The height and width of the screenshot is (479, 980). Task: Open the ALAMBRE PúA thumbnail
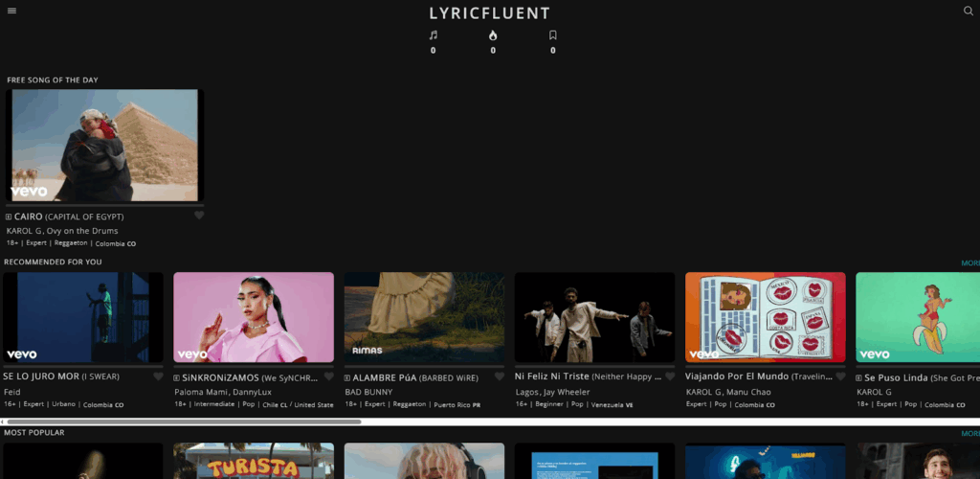[424, 317]
